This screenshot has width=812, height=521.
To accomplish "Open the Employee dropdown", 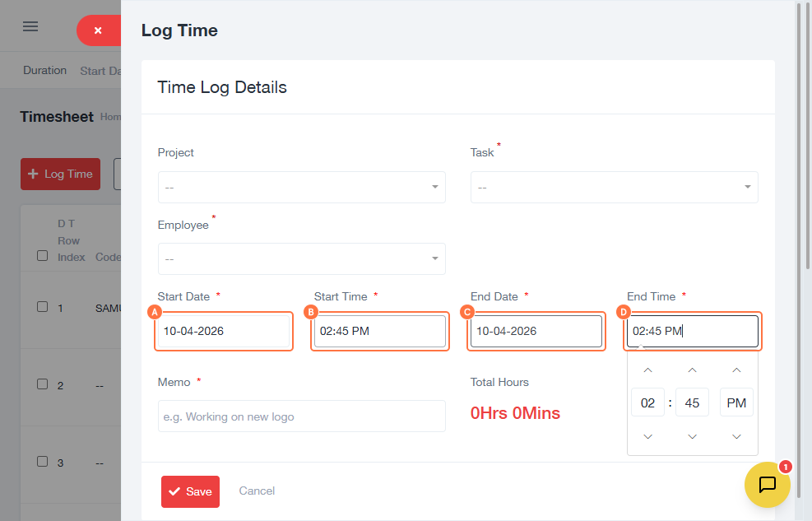I will [x=301, y=258].
